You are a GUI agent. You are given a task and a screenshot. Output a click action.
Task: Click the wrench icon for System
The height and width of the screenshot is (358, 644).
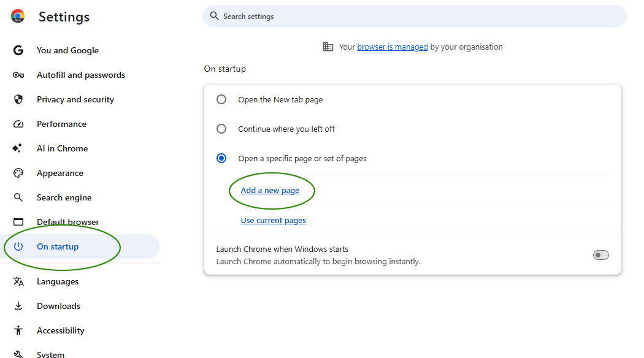(x=18, y=354)
